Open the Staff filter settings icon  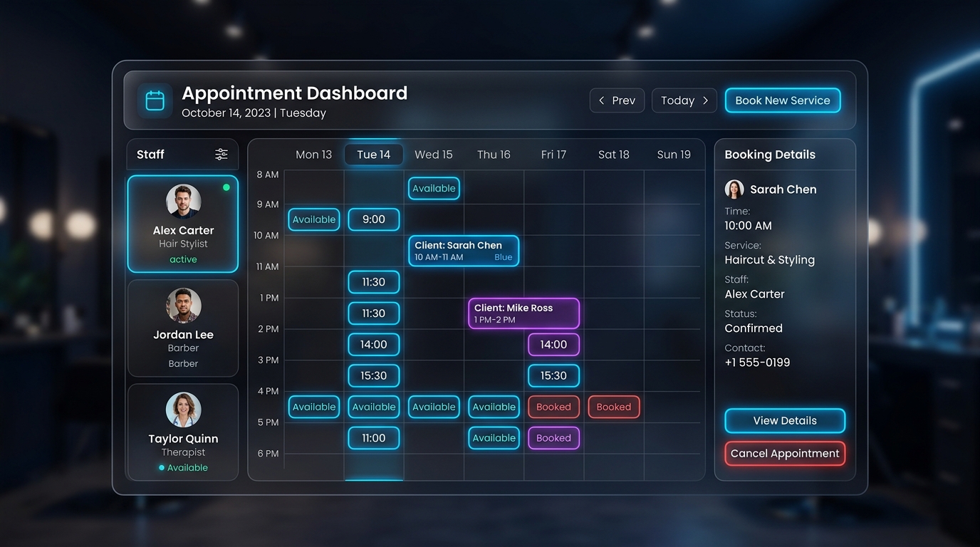221,155
